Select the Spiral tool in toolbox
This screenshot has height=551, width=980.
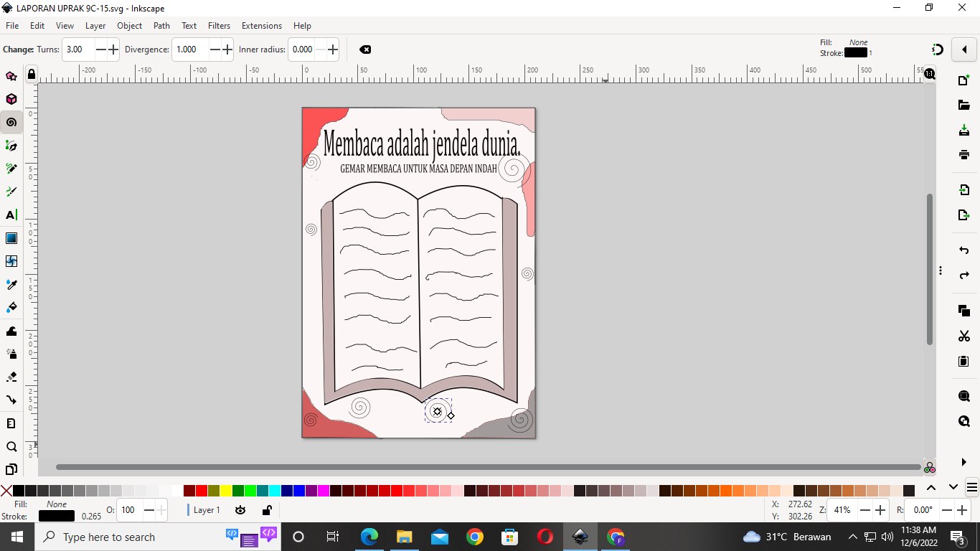coord(11,122)
